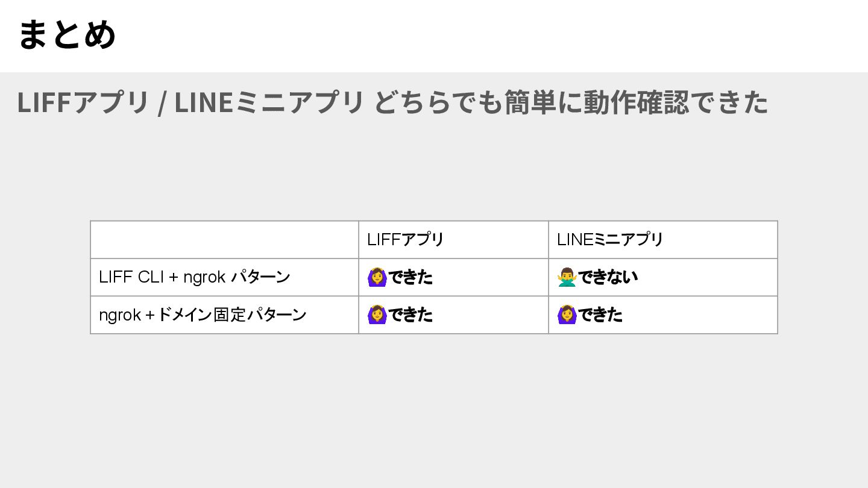Select the LIFFアプリ column header cell
868x488 pixels.
[453, 240]
